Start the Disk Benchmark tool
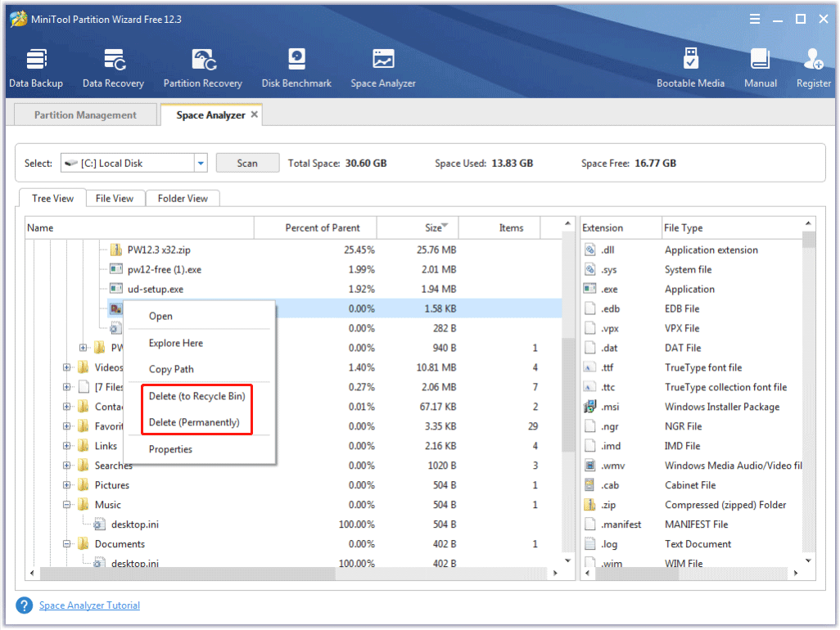The height and width of the screenshot is (630, 840). coord(296,68)
